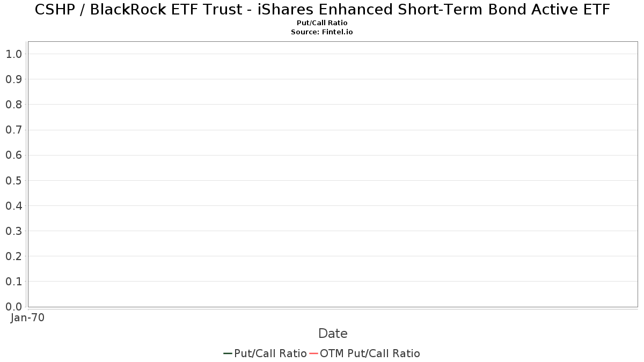Screen dimensions: 644x362
Task: Click the Source: Fintel.io label
Action: click(322, 32)
